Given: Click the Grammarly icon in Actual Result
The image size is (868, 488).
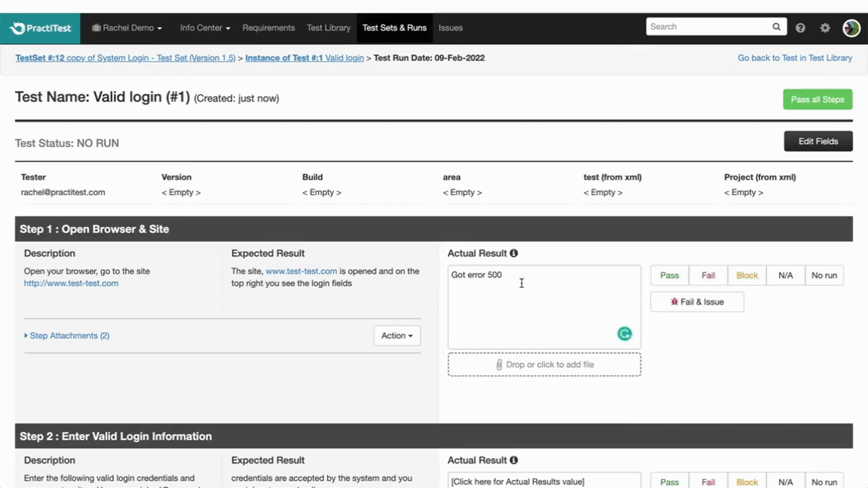Looking at the screenshot, I should point(625,333).
